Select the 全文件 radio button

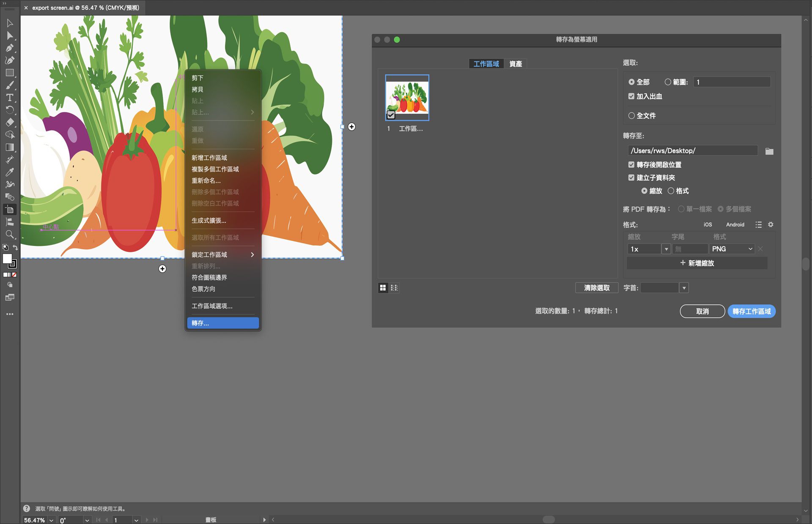click(631, 115)
